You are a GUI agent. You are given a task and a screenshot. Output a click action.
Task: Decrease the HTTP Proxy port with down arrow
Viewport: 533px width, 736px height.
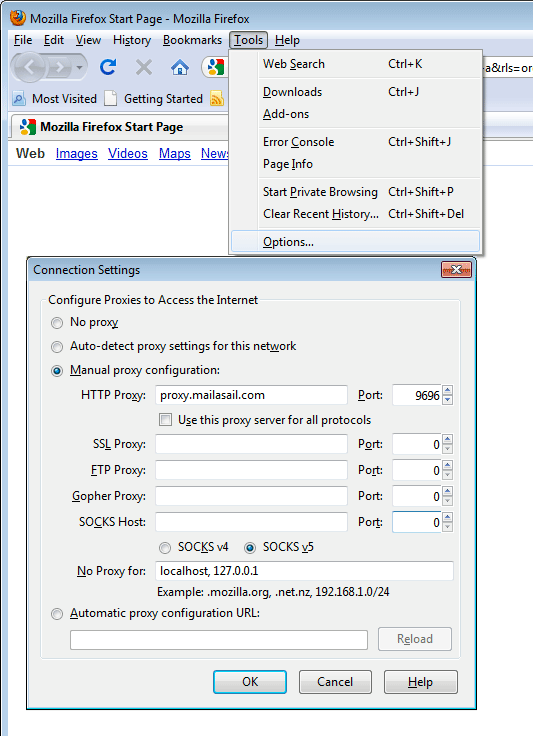coord(448,400)
